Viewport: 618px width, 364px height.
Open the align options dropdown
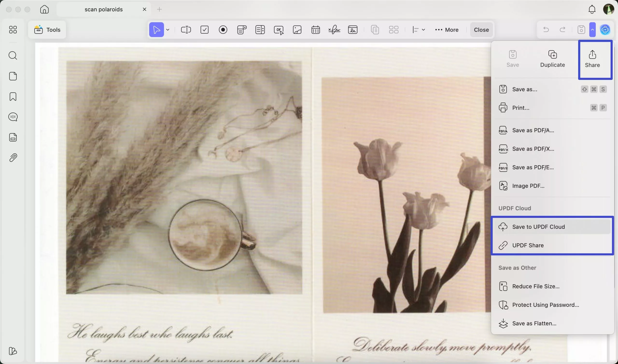tap(418, 30)
